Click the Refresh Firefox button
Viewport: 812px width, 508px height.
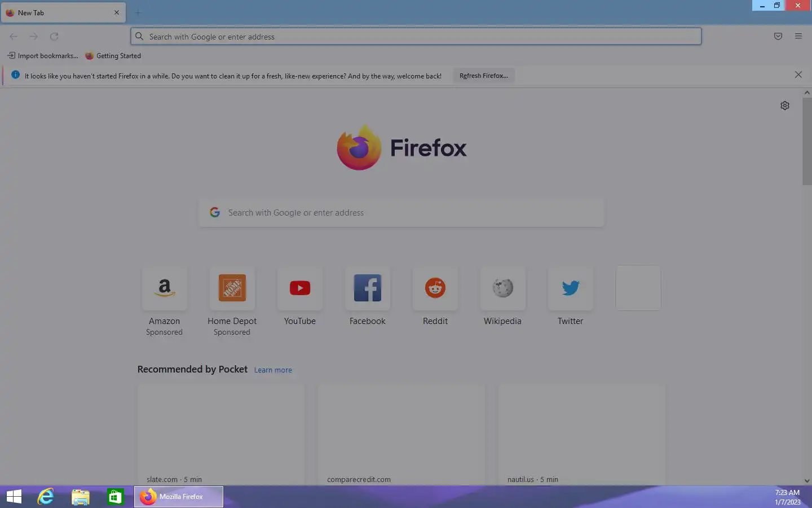484,76
